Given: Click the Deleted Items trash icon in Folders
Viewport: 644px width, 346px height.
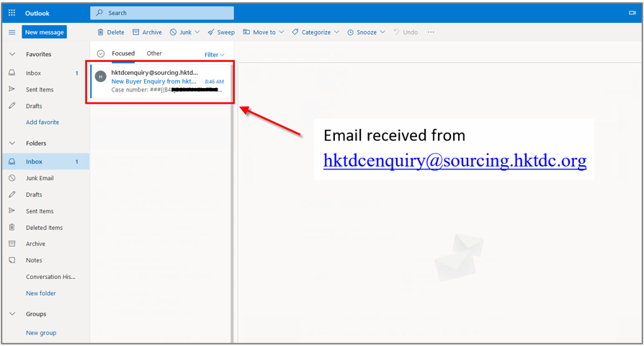Looking at the screenshot, I should coord(12,227).
